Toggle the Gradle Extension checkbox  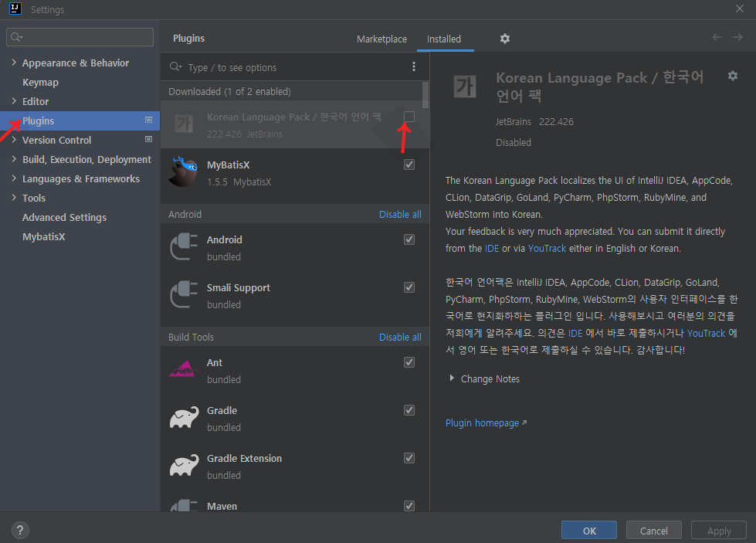(x=409, y=457)
